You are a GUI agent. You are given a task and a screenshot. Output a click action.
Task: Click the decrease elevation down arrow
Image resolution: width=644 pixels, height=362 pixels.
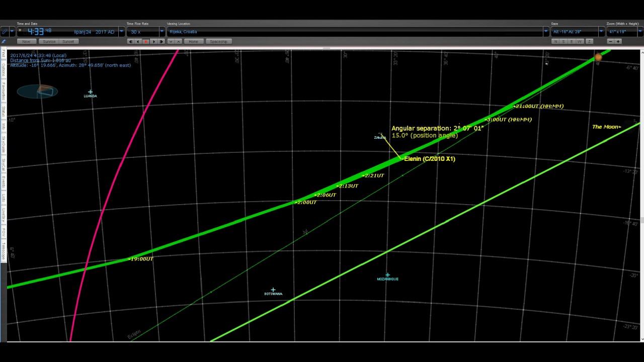(171, 41)
